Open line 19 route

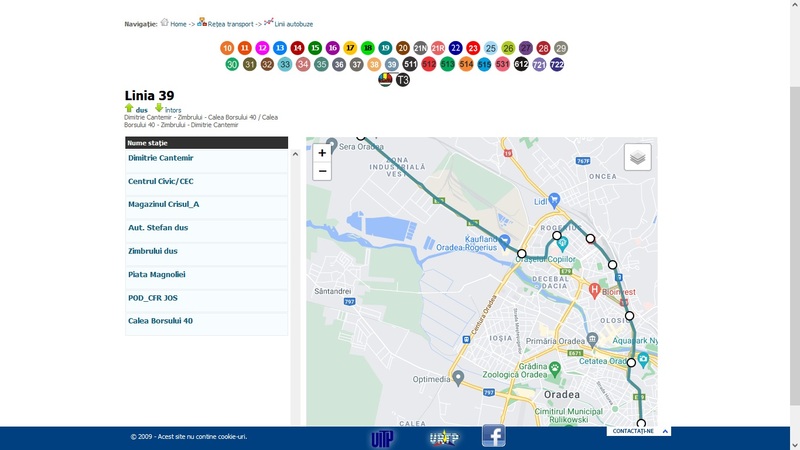coord(385,48)
